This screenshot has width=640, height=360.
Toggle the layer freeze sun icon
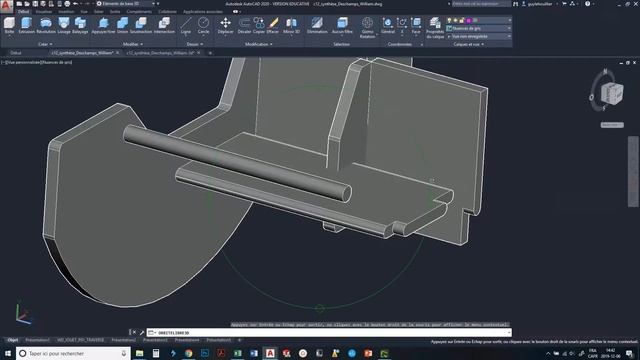456,20
